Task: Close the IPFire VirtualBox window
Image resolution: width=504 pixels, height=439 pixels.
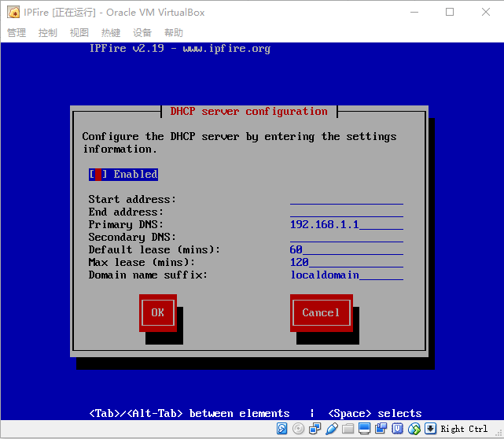Action: [486, 13]
